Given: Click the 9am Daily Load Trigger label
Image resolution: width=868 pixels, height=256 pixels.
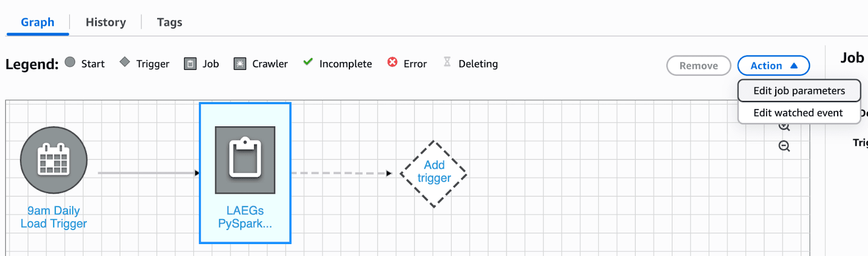Looking at the screenshot, I should pyautogui.click(x=54, y=217).
